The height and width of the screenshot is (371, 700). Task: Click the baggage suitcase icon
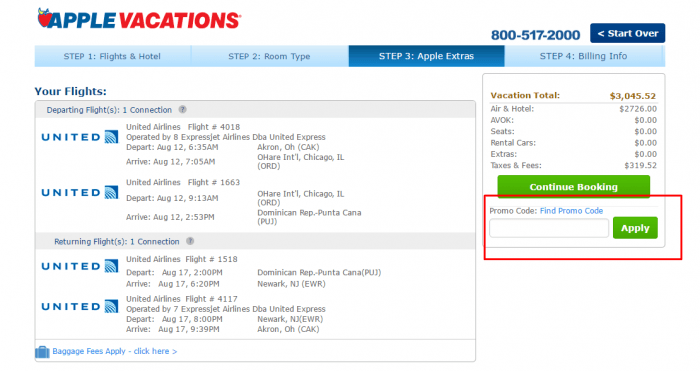click(42, 352)
